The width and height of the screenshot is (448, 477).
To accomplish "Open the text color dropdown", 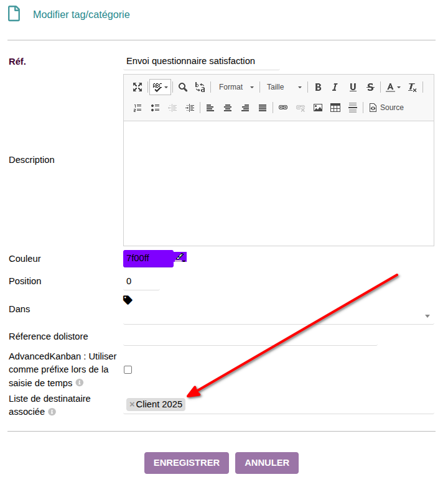I will [393, 87].
